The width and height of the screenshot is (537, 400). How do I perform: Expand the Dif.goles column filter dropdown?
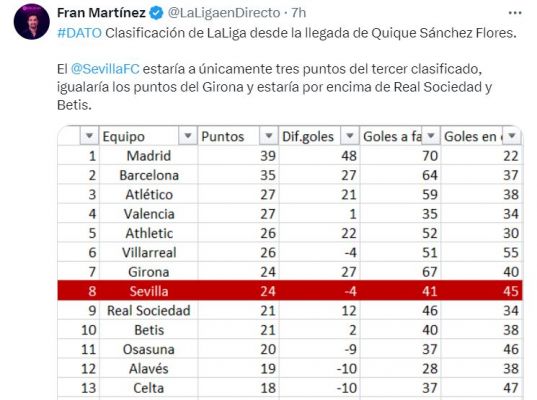[350, 136]
